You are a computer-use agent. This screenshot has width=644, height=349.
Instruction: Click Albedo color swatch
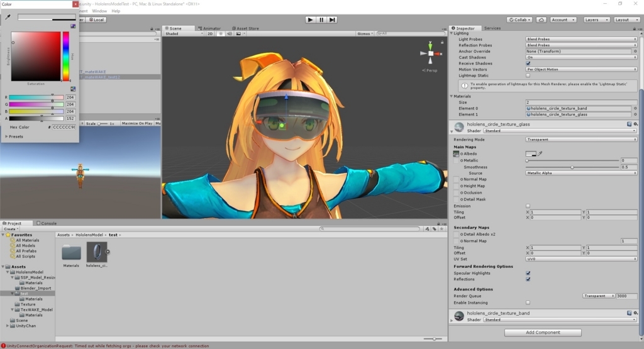[x=531, y=153]
